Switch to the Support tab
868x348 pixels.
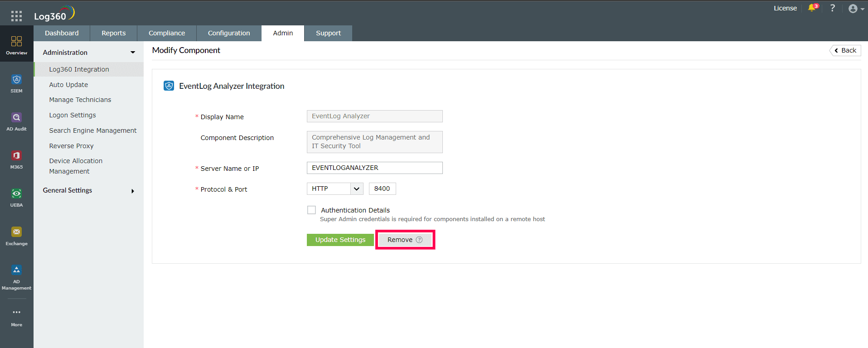[x=328, y=33]
